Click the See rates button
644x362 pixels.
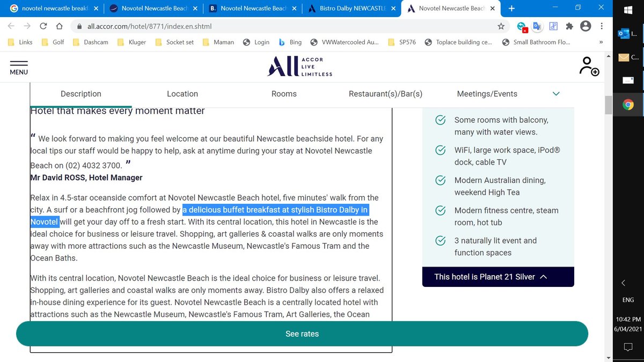coord(302,334)
